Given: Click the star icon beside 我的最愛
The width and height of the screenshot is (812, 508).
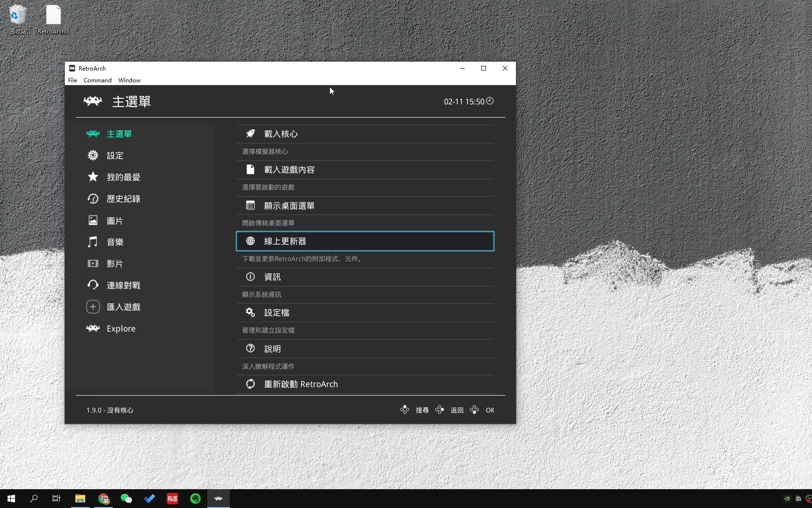Looking at the screenshot, I should (93, 177).
